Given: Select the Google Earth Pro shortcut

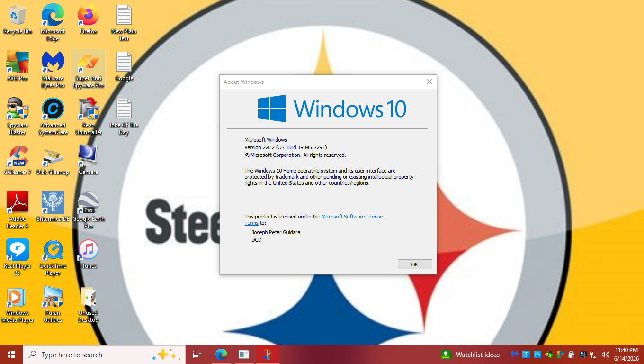Looking at the screenshot, I should (x=88, y=210).
